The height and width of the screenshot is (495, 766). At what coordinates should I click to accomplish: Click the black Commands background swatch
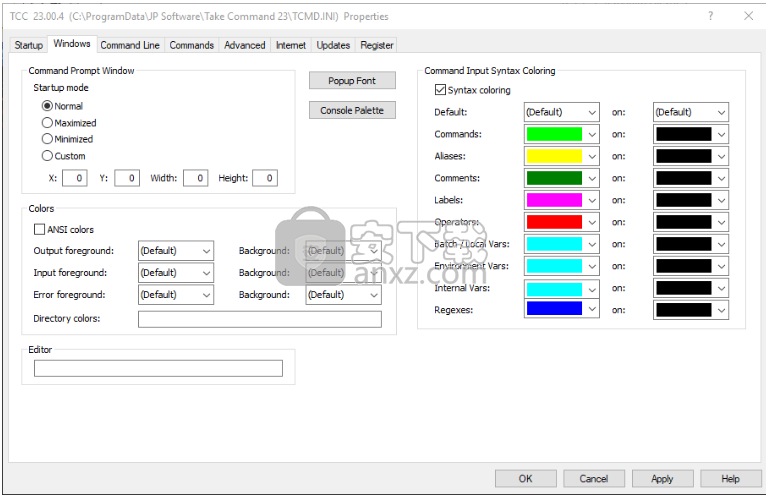tap(684, 134)
